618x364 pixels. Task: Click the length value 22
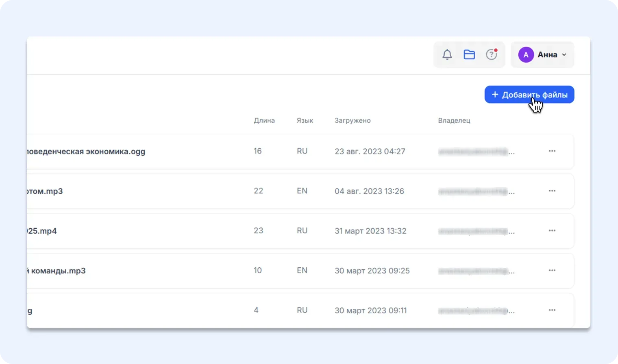(x=259, y=191)
